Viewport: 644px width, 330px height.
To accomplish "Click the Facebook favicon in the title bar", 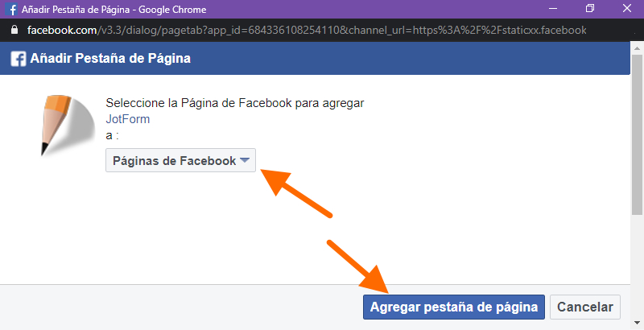I will tap(12, 9).
